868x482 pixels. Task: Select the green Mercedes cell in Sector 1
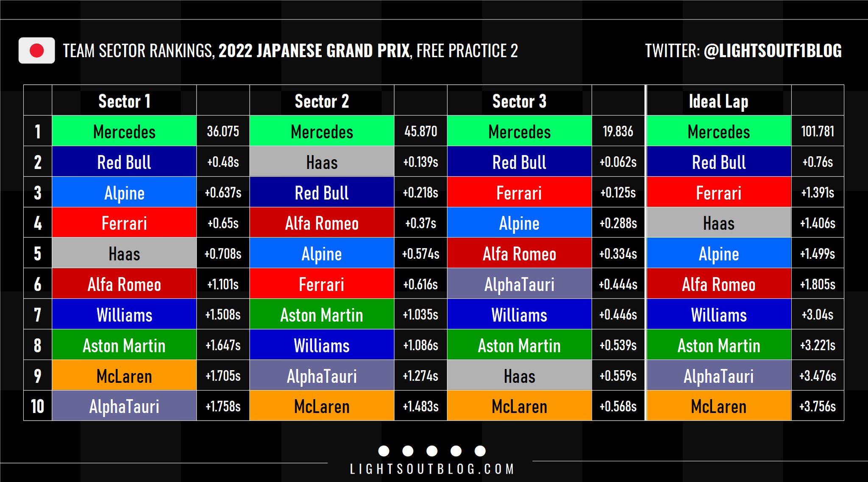pyautogui.click(x=124, y=132)
